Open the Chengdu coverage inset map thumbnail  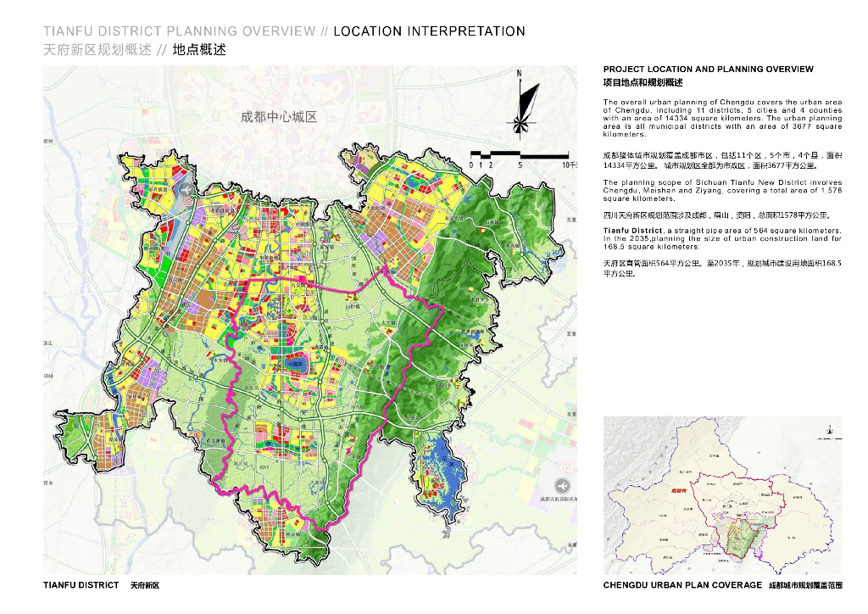(x=722, y=495)
